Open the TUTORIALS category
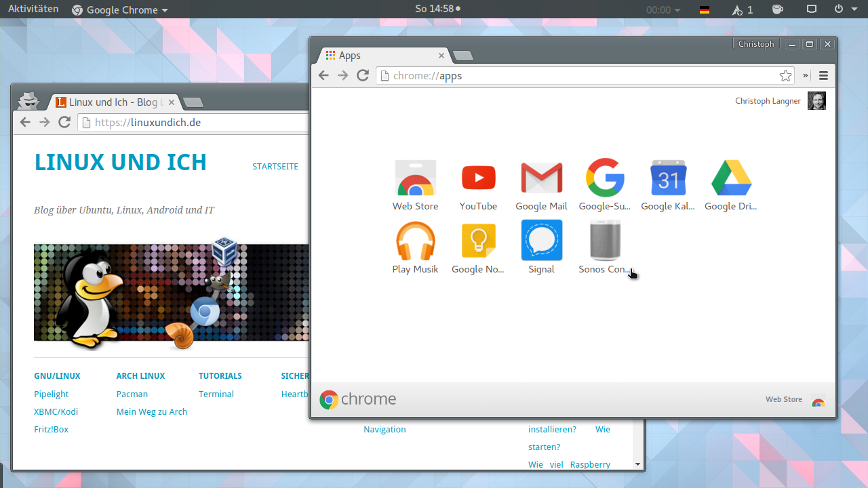 point(220,375)
